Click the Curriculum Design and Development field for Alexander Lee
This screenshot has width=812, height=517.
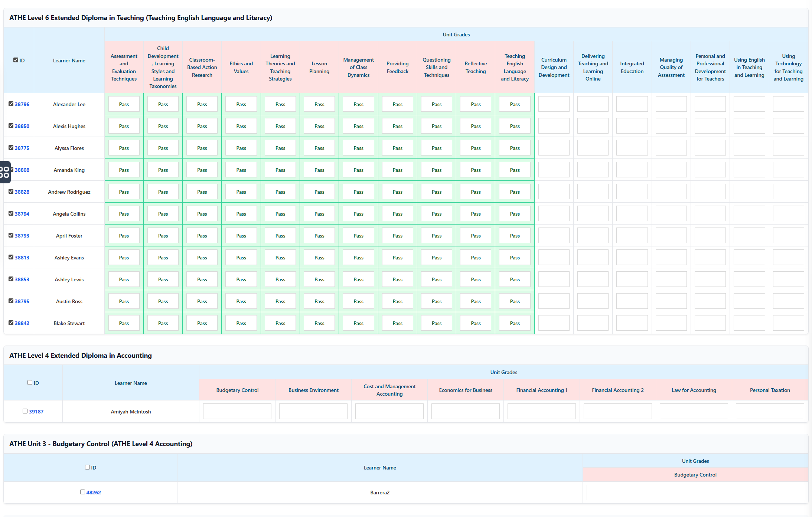pos(554,104)
